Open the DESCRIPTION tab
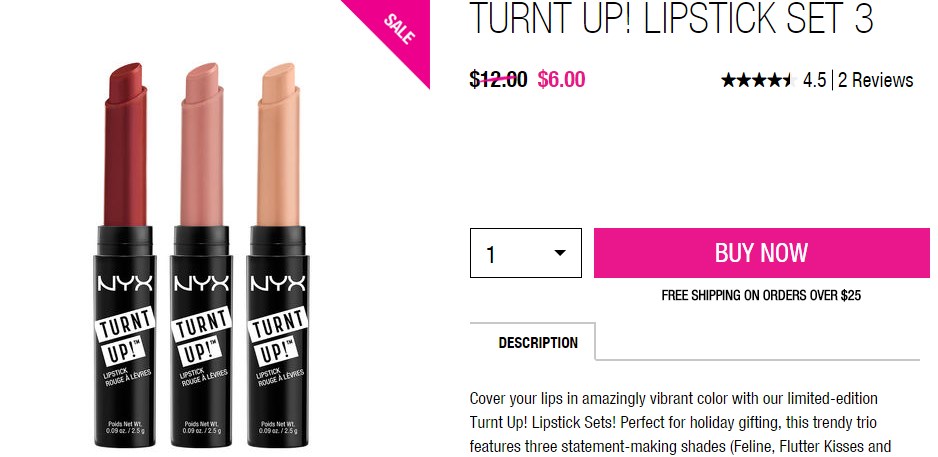Screen dimensions: 938x457 pyautogui.click(x=538, y=343)
